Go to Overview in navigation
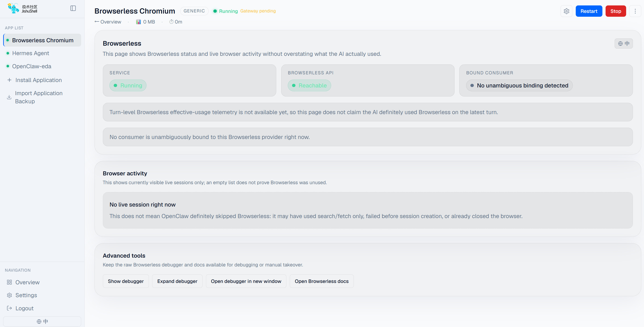Screen dimensions: 644x327 coord(42,282)
